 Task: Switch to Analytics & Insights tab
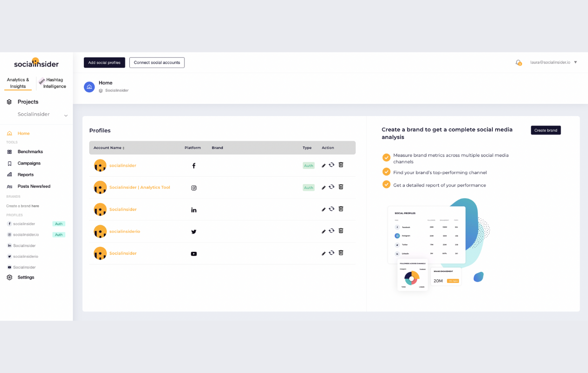(18, 83)
